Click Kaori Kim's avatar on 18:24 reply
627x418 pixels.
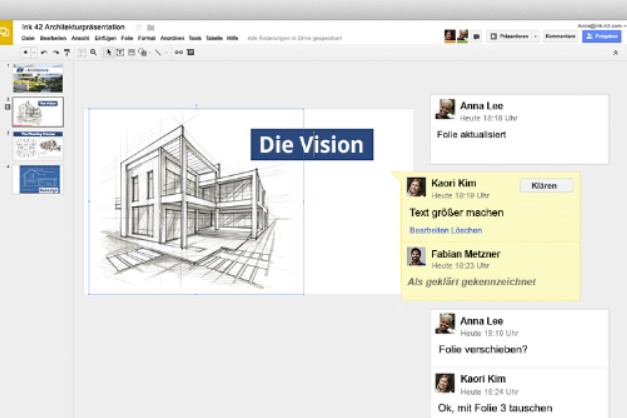point(445,383)
